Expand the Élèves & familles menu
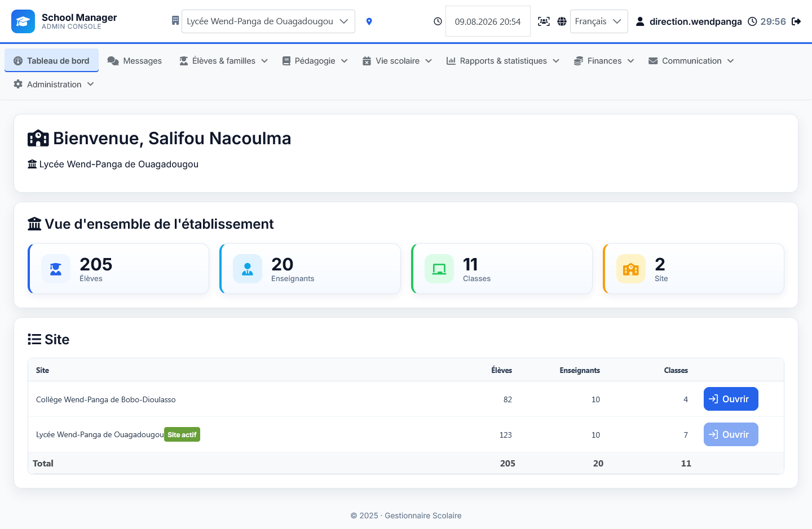Viewport: 812px width, 529px height. (223, 61)
